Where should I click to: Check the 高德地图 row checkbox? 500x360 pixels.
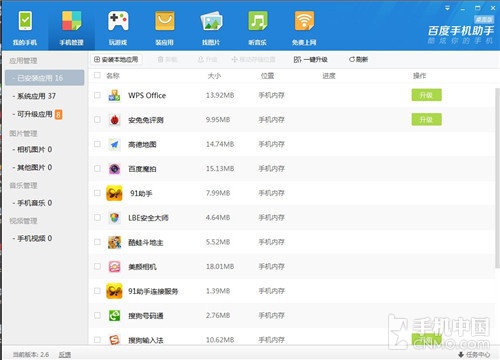point(97,144)
